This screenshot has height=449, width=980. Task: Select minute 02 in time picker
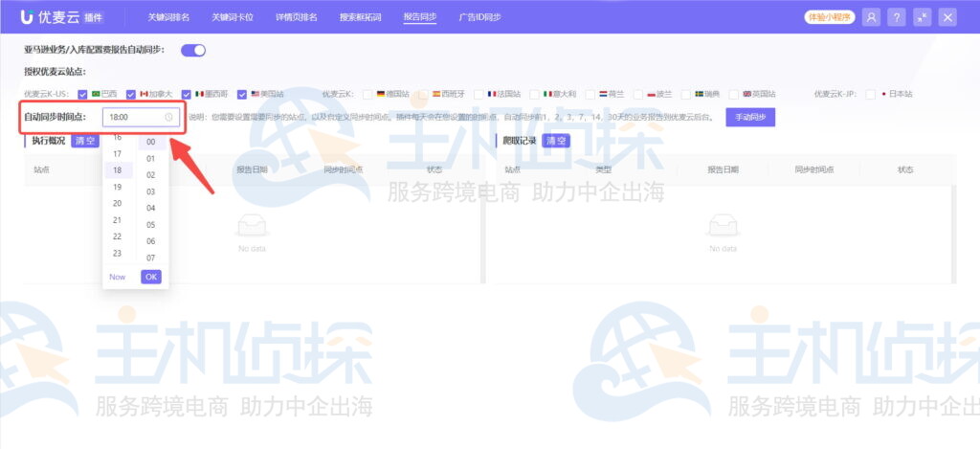151,175
